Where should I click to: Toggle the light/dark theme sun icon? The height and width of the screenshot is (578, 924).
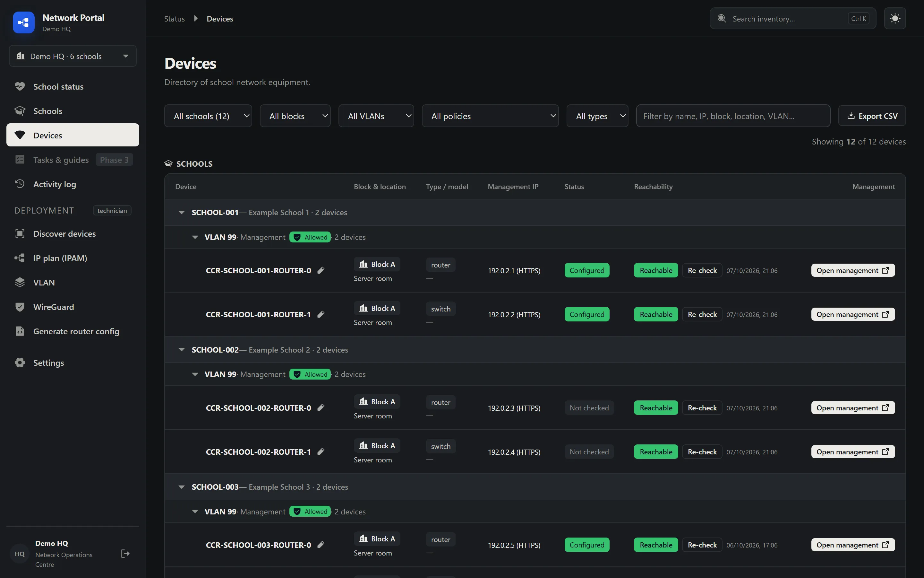[894, 18]
